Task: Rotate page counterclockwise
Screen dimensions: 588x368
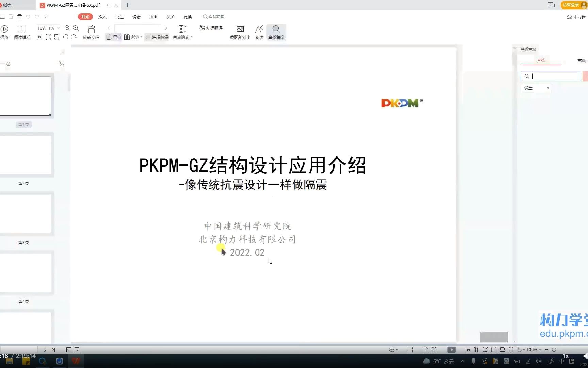Action: pos(65,37)
